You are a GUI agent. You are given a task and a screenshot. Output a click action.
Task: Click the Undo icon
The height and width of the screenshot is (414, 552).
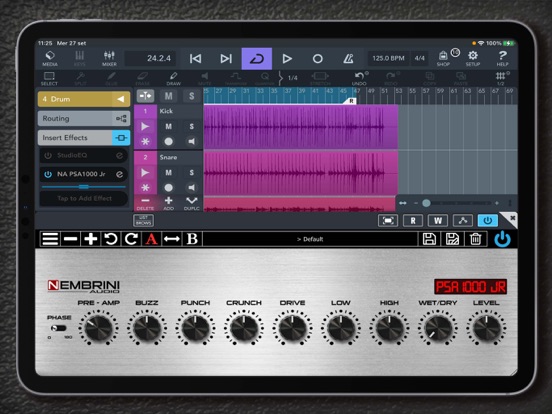tap(359, 79)
